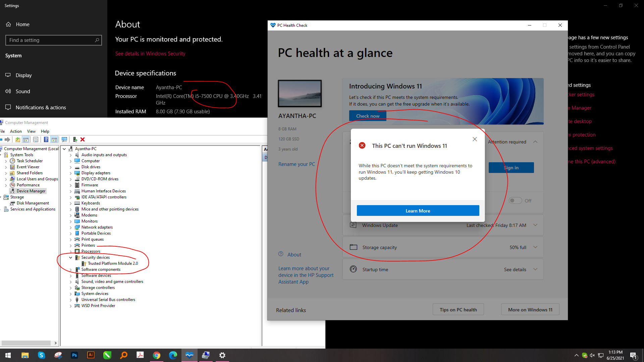Select Display in Settings sidebar
The width and height of the screenshot is (644, 362).
coord(54,75)
